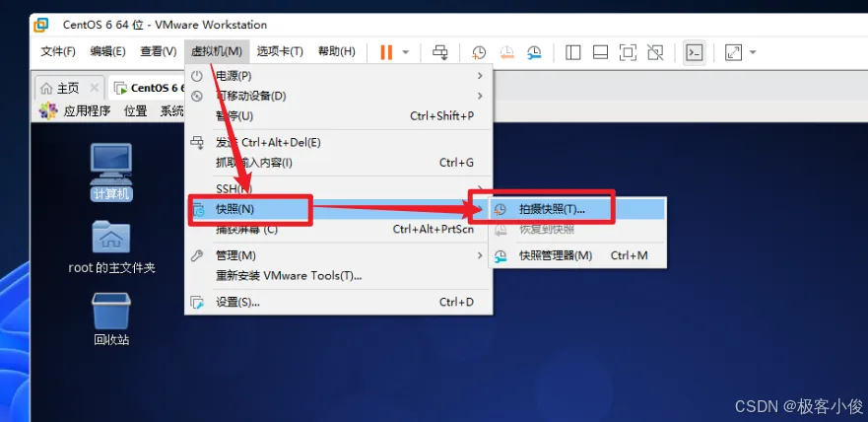This screenshot has height=422, width=868.
Task: Click the clock icon beside 拍摄快照(T)...
Action: click(501, 209)
